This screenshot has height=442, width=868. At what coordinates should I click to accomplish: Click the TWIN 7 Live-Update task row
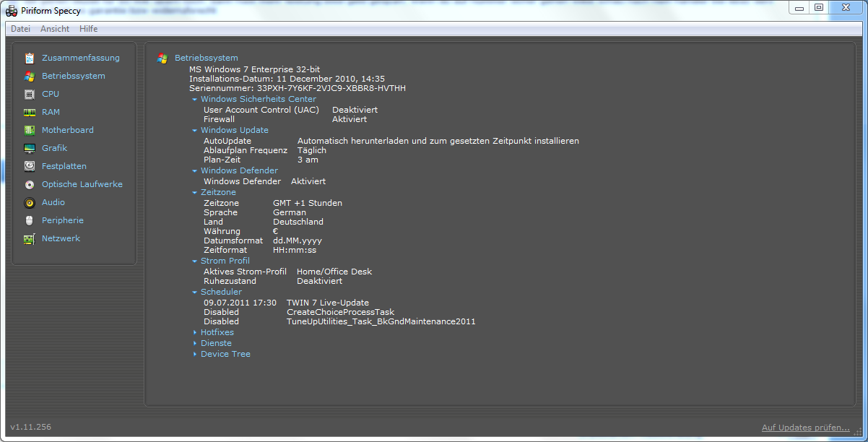click(286, 303)
